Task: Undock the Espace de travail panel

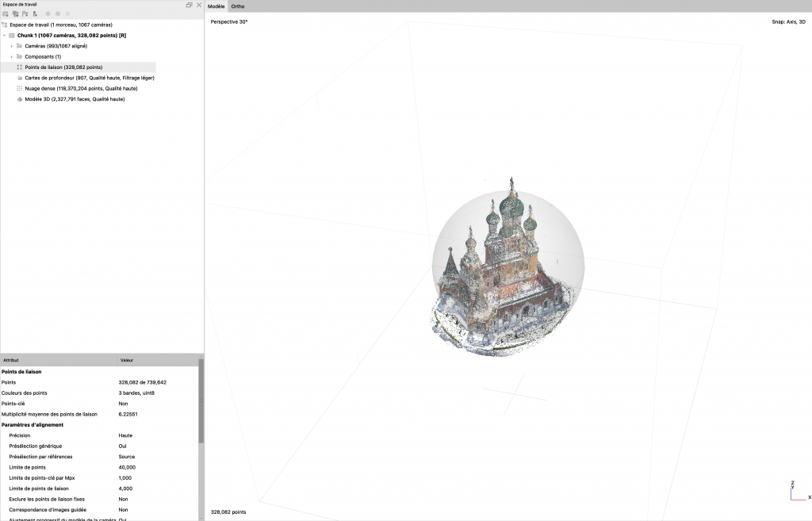Action: [x=189, y=5]
